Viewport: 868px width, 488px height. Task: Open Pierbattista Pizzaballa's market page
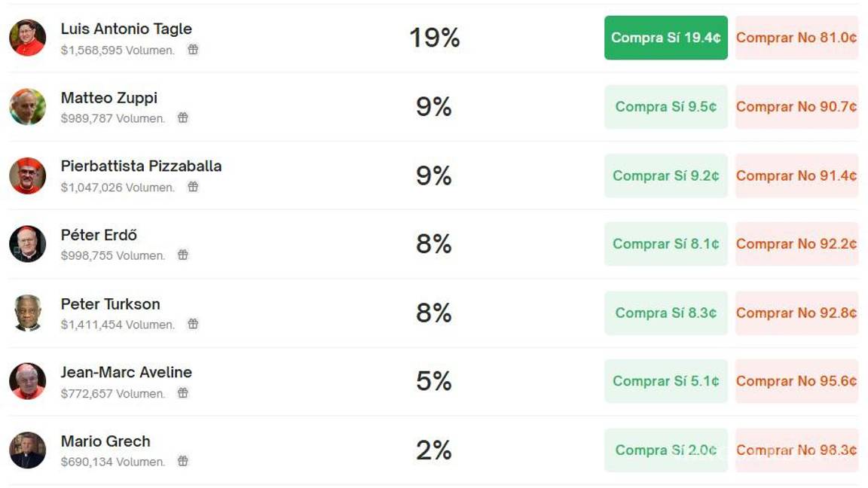(140, 167)
